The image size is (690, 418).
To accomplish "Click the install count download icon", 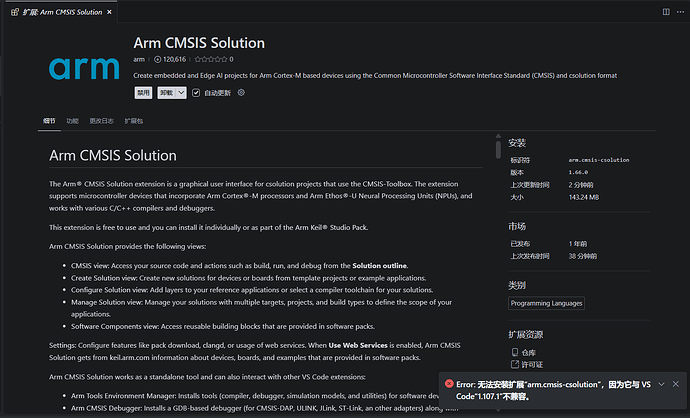I will [157, 59].
